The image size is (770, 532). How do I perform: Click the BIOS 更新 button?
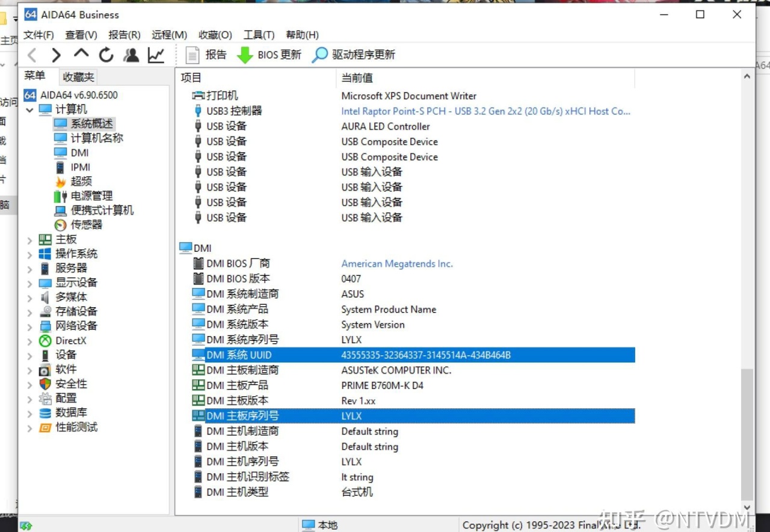[269, 55]
